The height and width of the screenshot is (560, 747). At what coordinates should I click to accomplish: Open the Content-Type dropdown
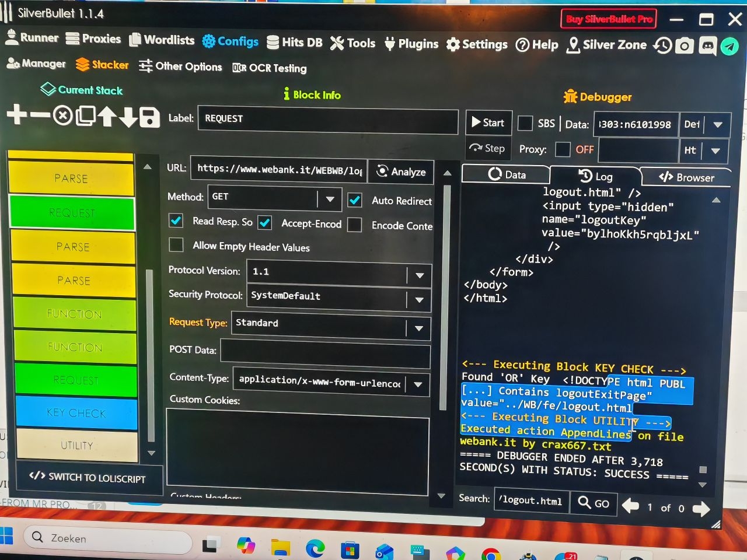tap(331, 383)
